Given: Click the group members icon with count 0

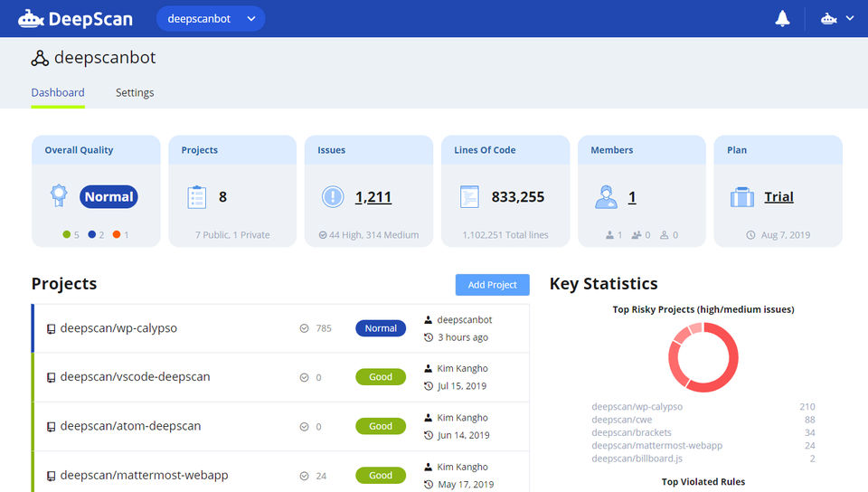Looking at the screenshot, I should tap(636, 235).
